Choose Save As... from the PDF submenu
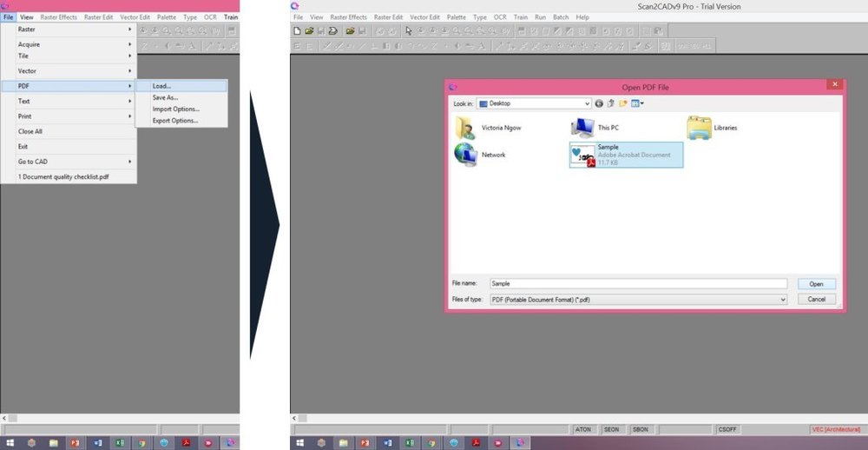868x450 pixels. click(181, 97)
